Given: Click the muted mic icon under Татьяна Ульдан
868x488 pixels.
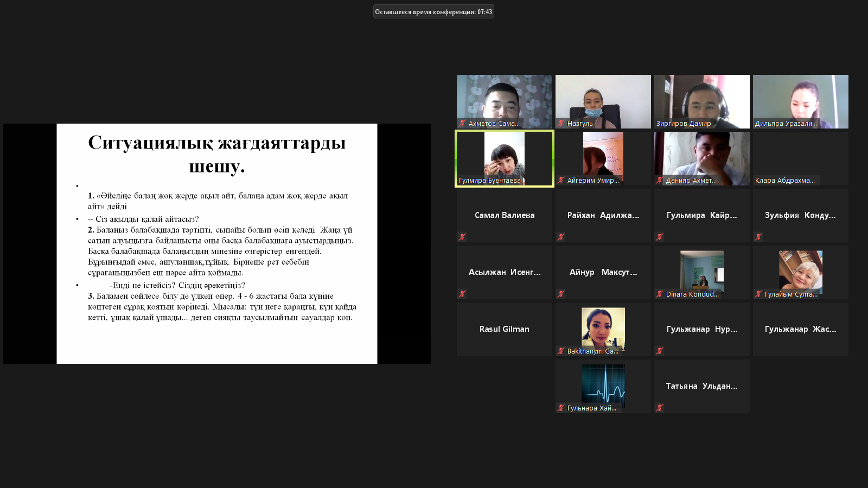Looking at the screenshot, I should [x=660, y=408].
